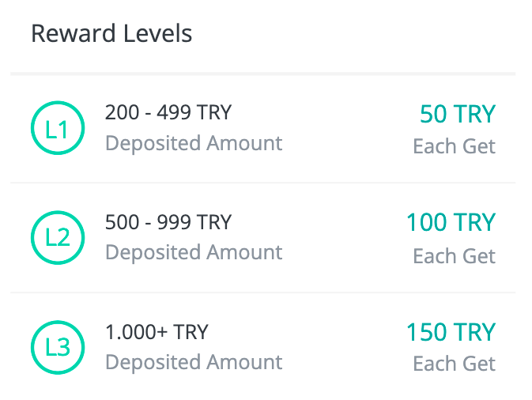Click Each Get label below 50 TRY

click(x=455, y=146)
